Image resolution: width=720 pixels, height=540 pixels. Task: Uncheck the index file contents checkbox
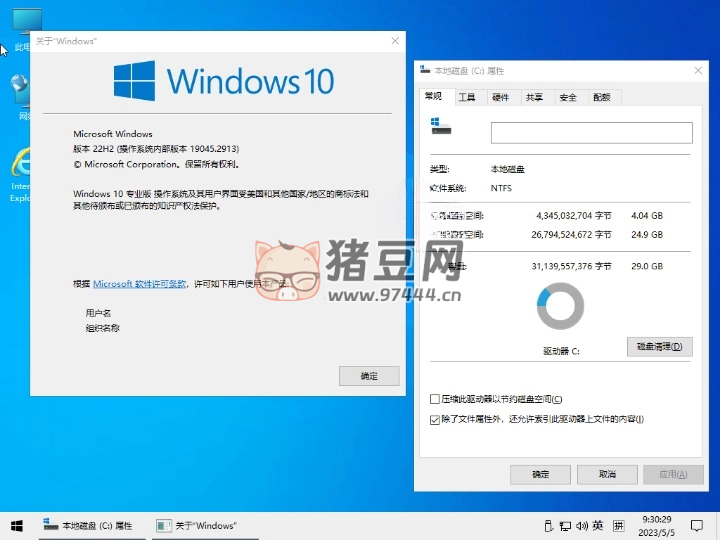point(434,419)
